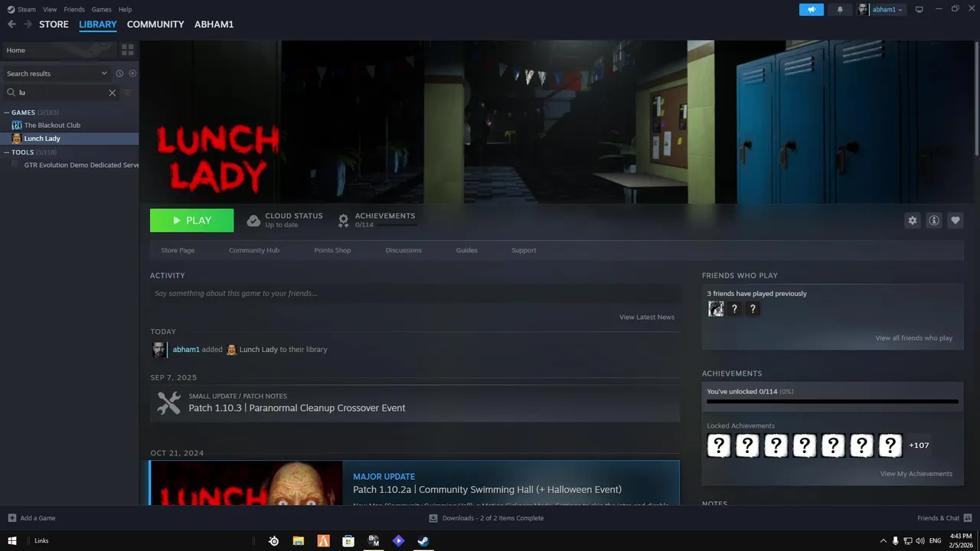The height and width of the screenshot is (551, 980).
Task: Open the Store Page link
Action: (178, 250)
